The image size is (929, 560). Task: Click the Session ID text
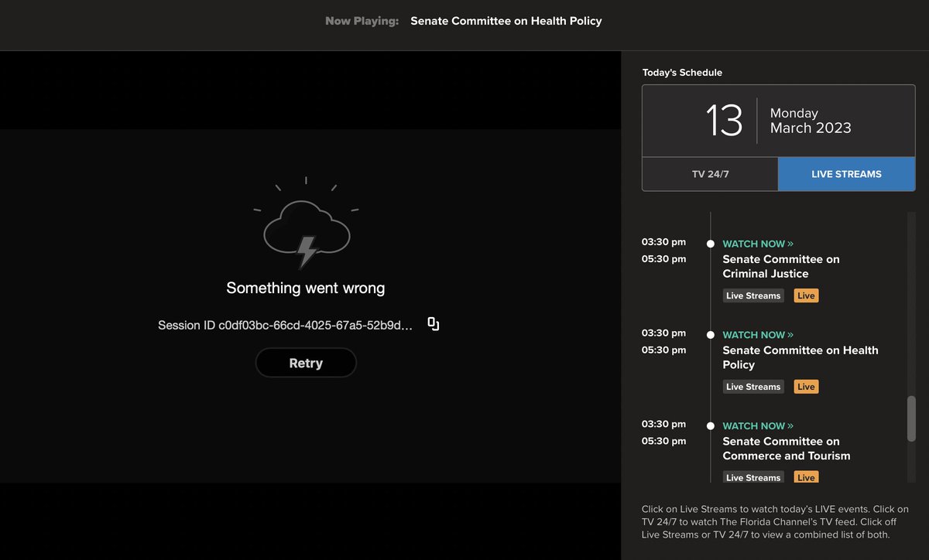285,326
